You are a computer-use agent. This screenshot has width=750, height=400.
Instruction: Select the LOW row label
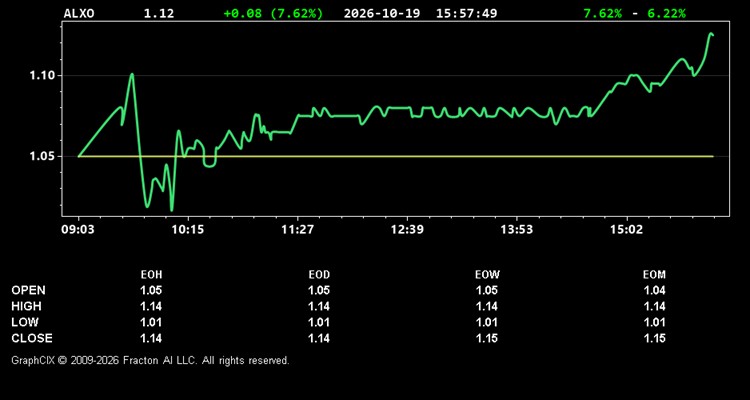[x=25, y=322]
